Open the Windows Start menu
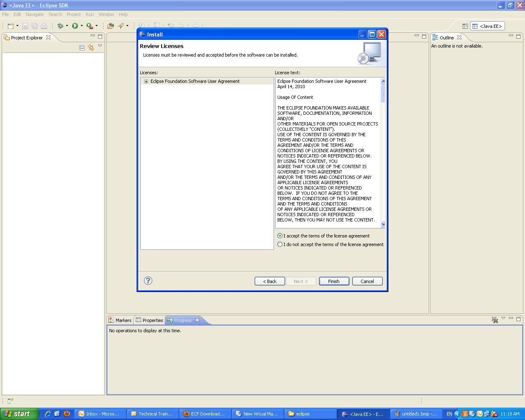The width and height of the screenshot is (525, 420). [19, 414]
